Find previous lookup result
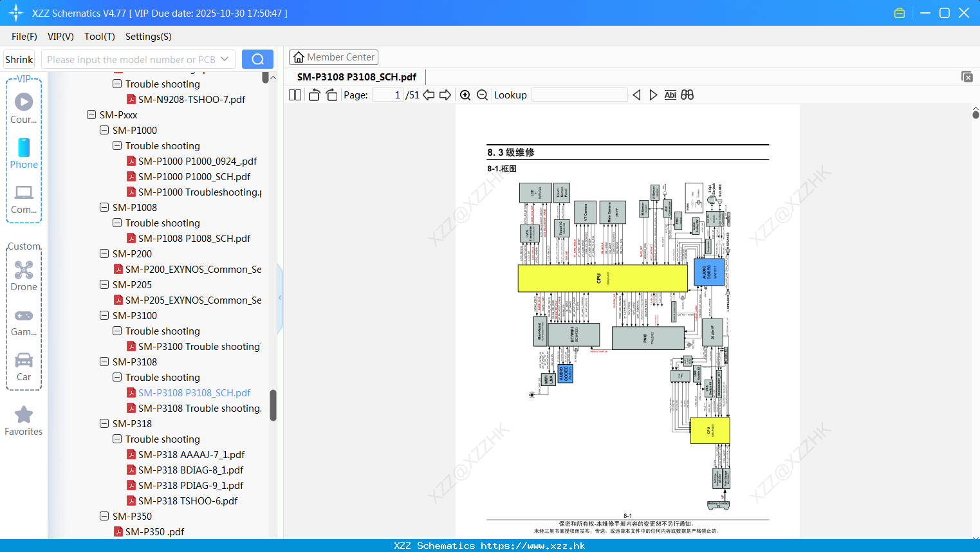 (x=636, y=95)
